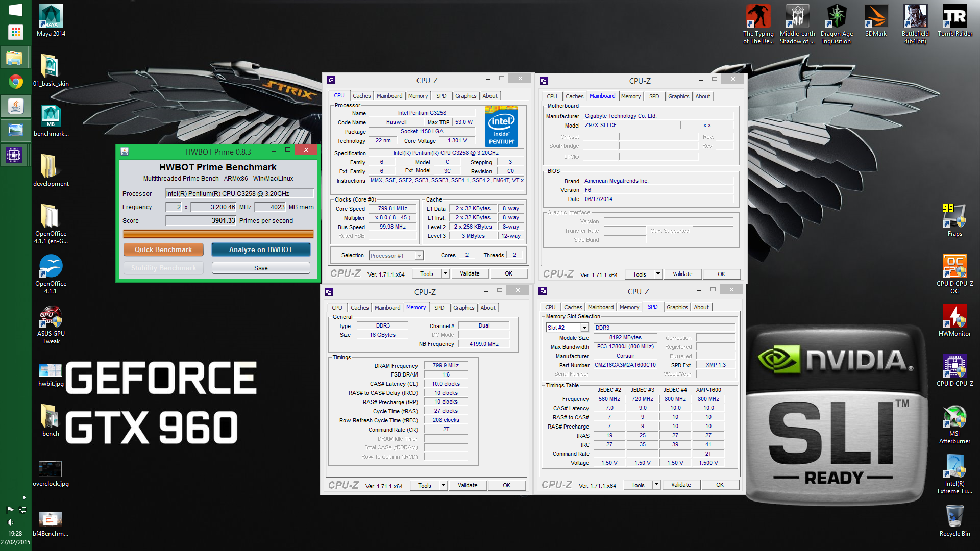Launch the OpenOffice 4.1.1 shortcut
This screenshot has width=980, height=551.
coord(51,273)
